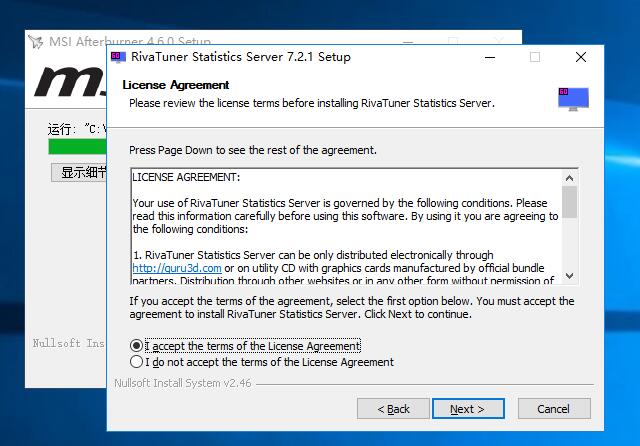Click the maximize button of RivaTuner setup
Screen dimensions: 640x446
click(535, 57)
